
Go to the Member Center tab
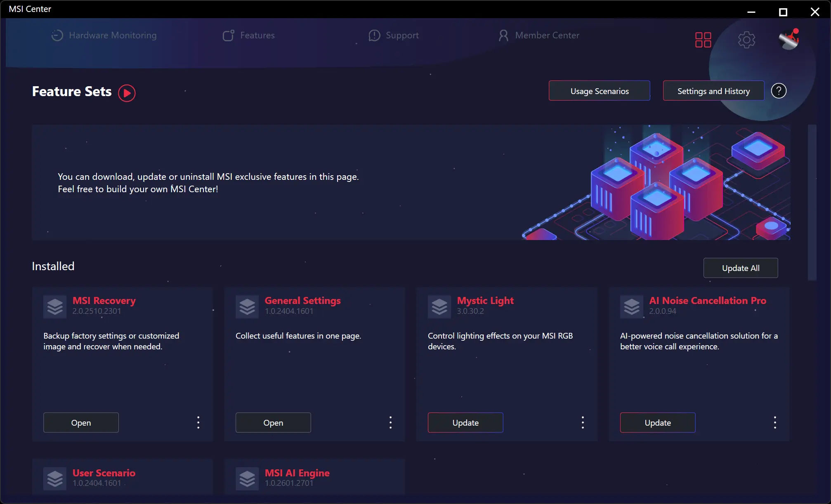coord(539,35)
